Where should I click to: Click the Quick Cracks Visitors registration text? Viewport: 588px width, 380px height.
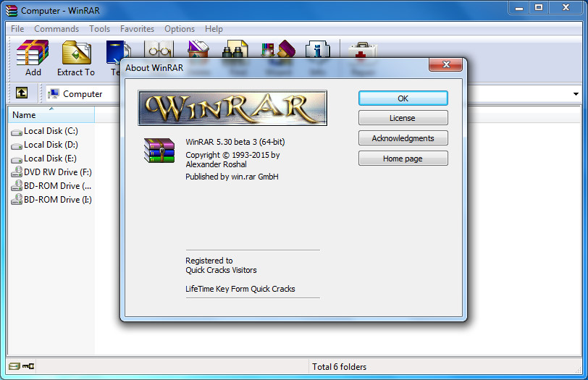click(x=222, y=270)
